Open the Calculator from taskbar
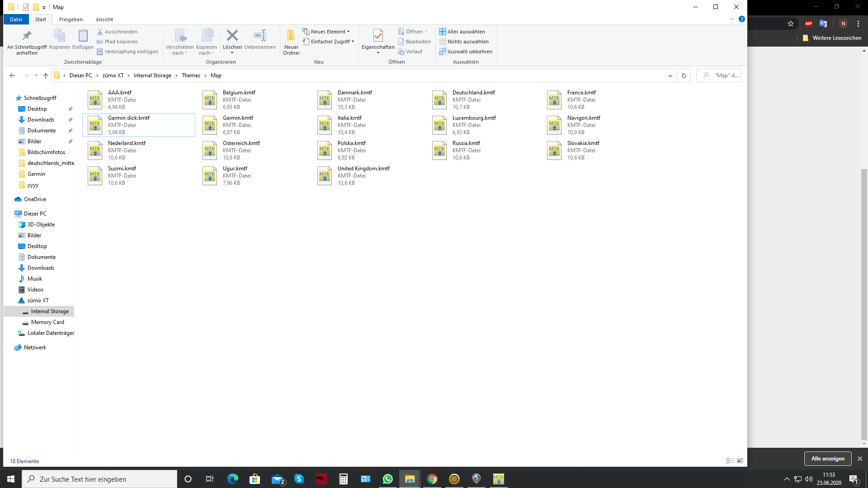Image resolution: width=868 pixels, height=488 pixels. (x=343, y=479)
